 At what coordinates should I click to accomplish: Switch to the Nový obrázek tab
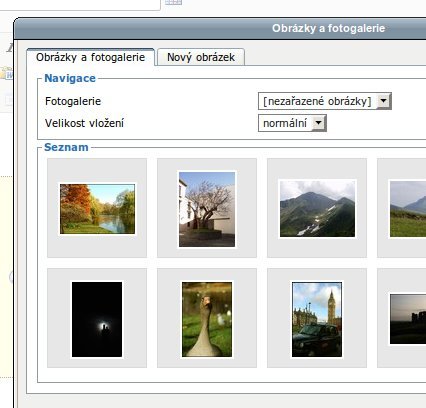[x=201, y=57]
